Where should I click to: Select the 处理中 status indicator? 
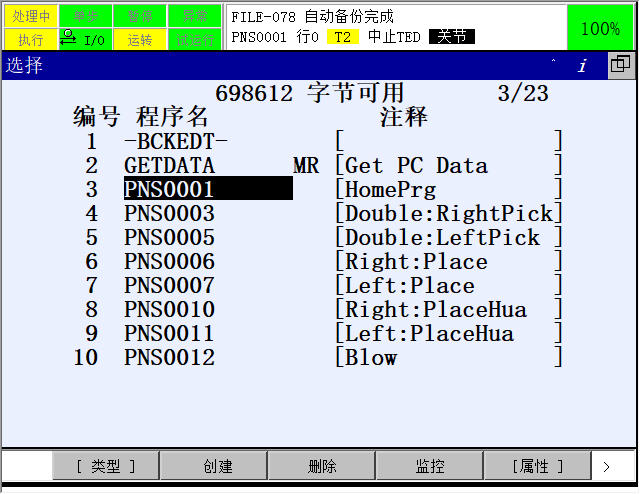tap(31, 16)
